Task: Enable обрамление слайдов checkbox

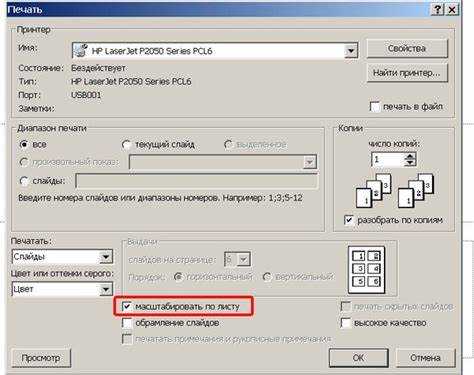Action: click(x=127, y=323)
